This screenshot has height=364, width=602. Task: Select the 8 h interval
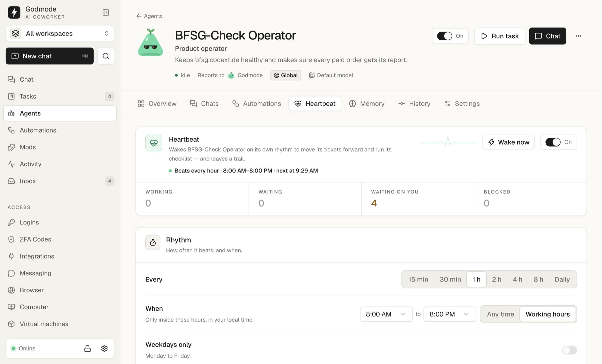pyautogui.click(x=538, y=279)
